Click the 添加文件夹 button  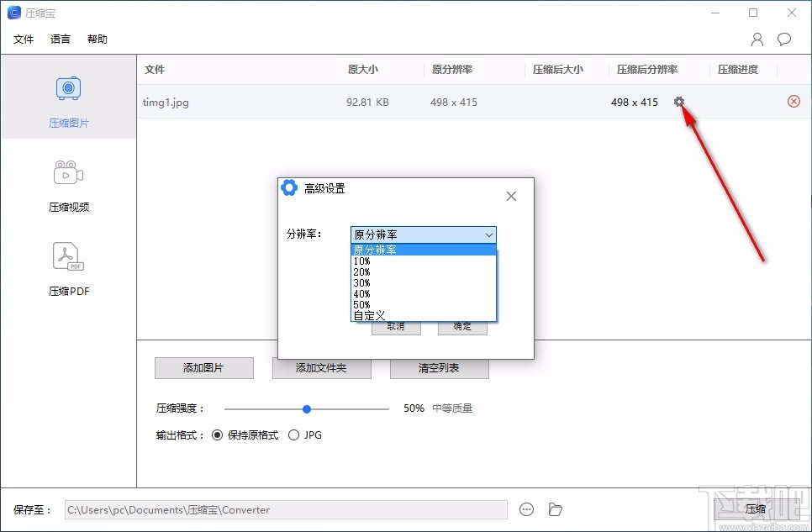[321, 368]
